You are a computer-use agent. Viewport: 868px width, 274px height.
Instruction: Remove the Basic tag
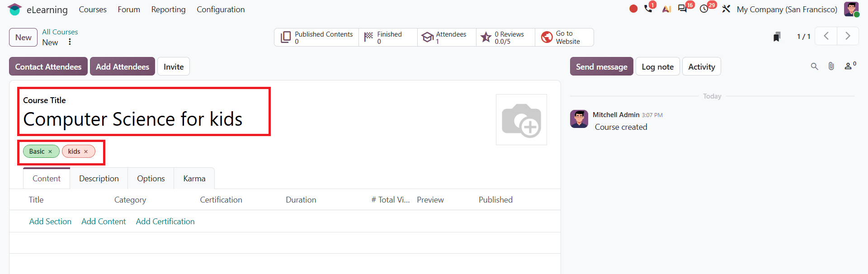point(50,151)
